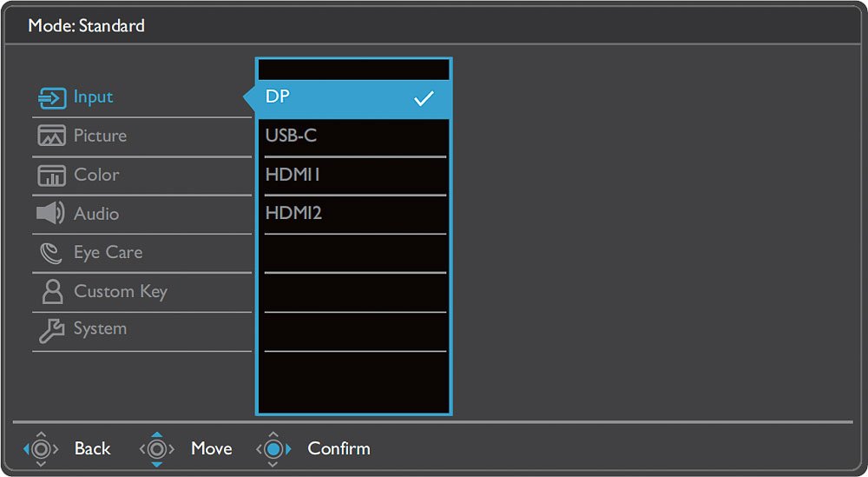This screenshot has width=868, height=477.
Task: Open the Picture settings icon
Action: point(51,136)
